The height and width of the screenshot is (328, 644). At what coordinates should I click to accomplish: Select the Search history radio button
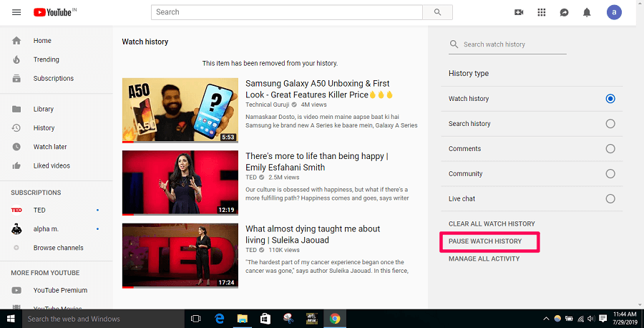click(610, 124)
